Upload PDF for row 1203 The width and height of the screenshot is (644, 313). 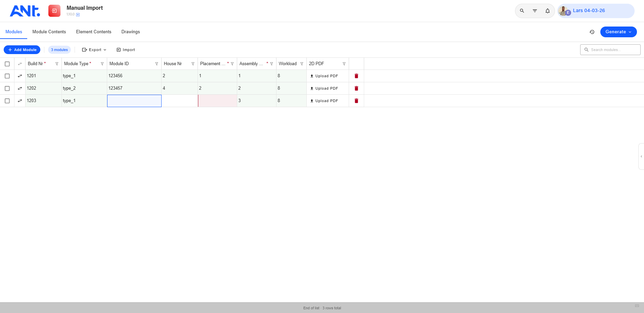(324, 101)
